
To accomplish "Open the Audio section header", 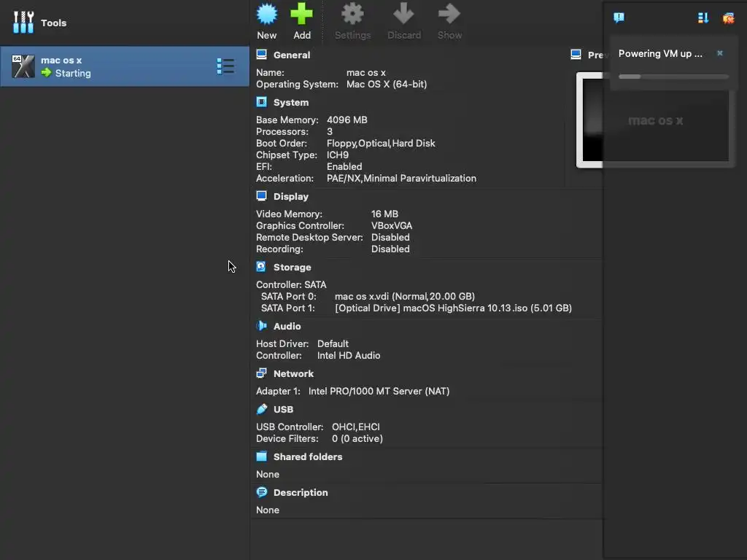I will coord(287,326).
